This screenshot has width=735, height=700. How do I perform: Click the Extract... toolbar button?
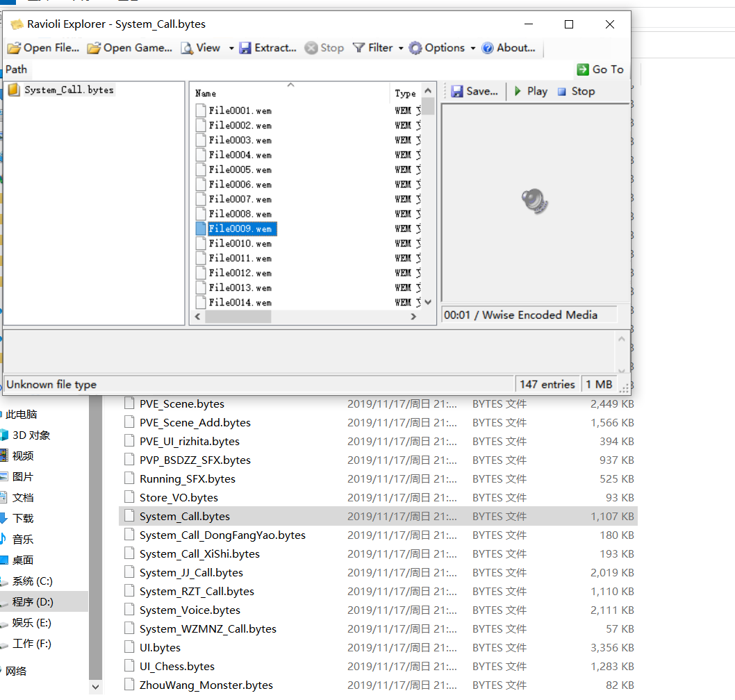267,48
